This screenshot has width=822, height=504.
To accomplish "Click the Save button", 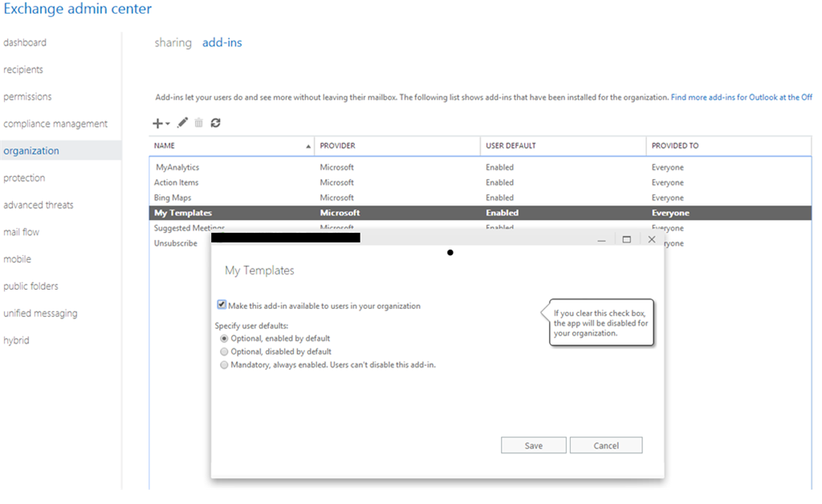I will (534, 445).
